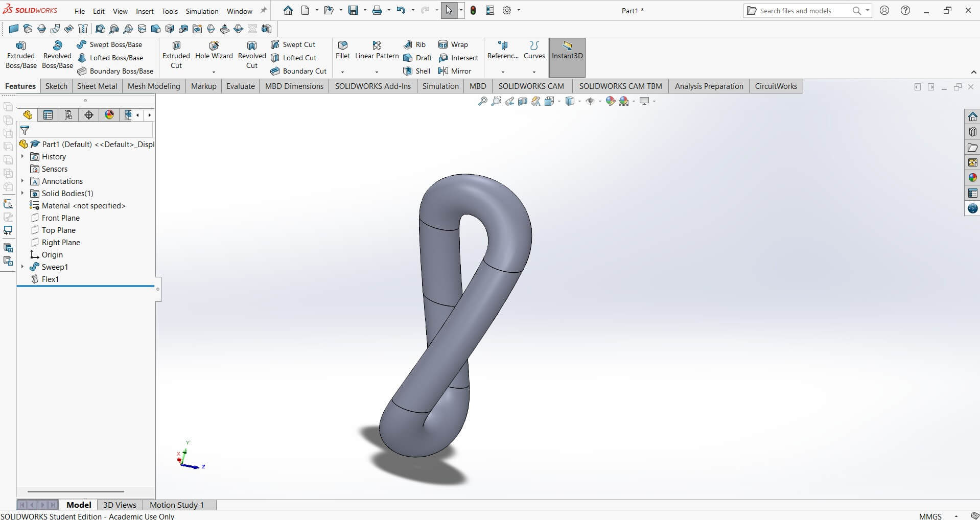
Task: Select Lofted Boss/Base feature
Action: (x=110, y=58)
